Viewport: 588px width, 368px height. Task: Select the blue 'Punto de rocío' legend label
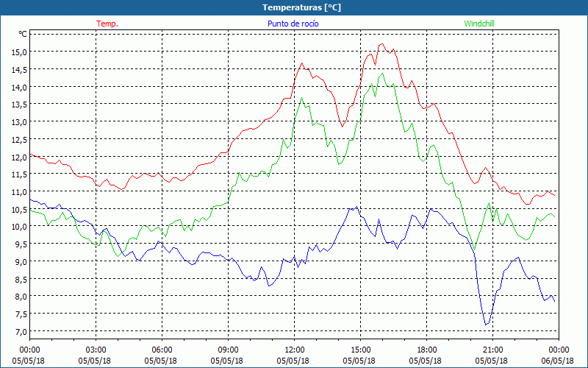tap(293, 24)
